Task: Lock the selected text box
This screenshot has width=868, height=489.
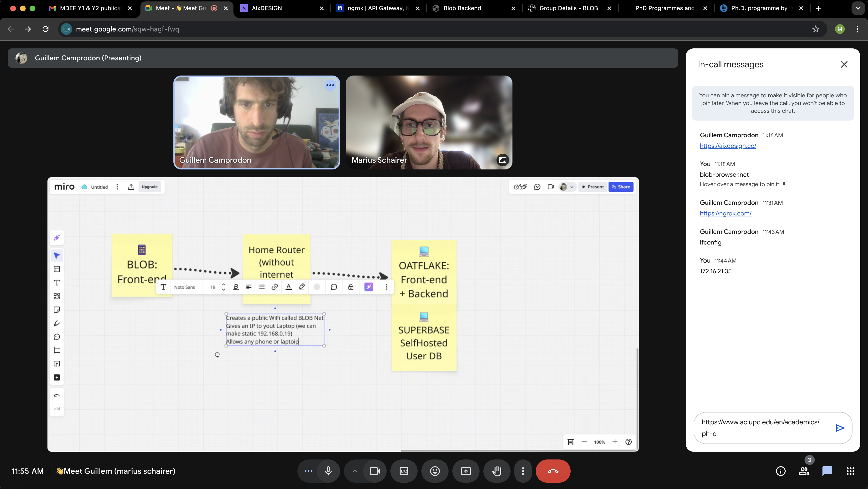Action: pos(351,287)
